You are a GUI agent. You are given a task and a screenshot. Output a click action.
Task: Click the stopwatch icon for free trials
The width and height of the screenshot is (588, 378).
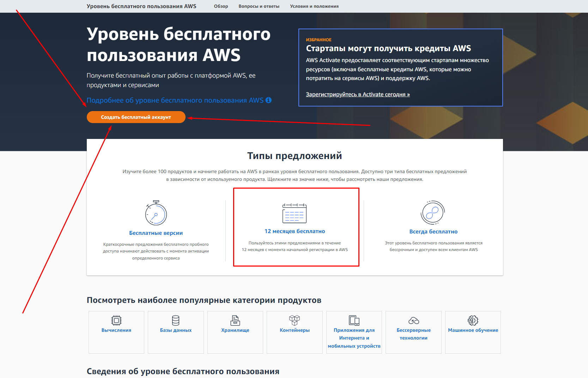(x=156, y=213)
